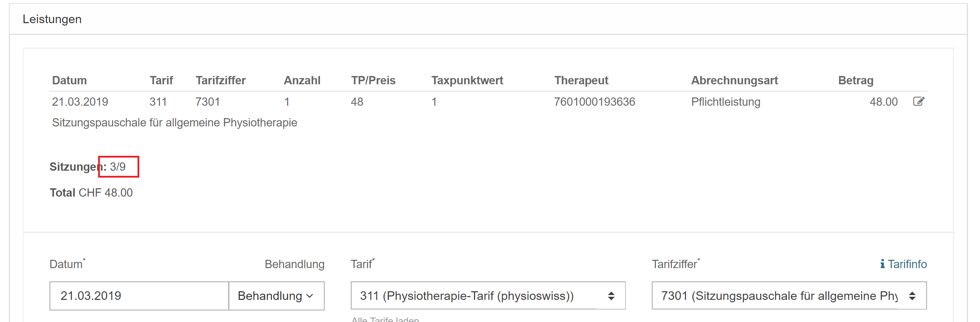The image size is (980, 322).
Task: Open the Behandlung dropdown next to date
Action: [x=276, y=296]
